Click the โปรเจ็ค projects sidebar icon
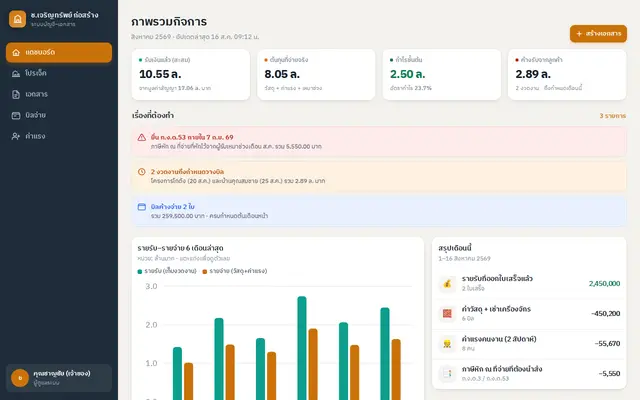This screenshot has height=400, width=640. coord(16,73)
